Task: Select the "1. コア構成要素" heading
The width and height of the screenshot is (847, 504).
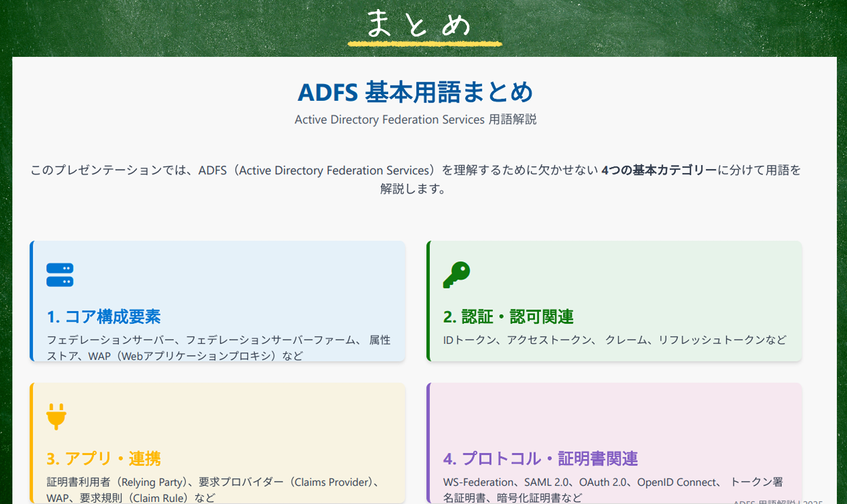Action: point(104,316)
